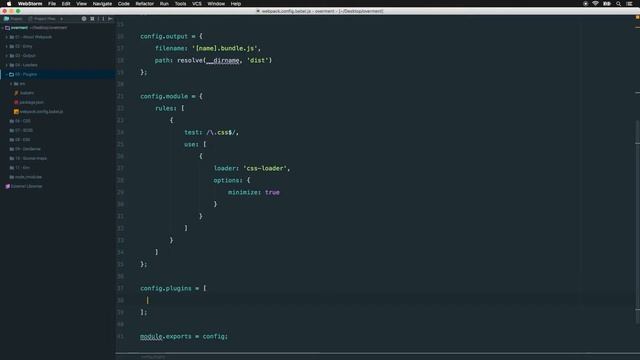Screen dimensions: 640x360
Task: Open the Notification Center icon
Action: pos(629,4)
